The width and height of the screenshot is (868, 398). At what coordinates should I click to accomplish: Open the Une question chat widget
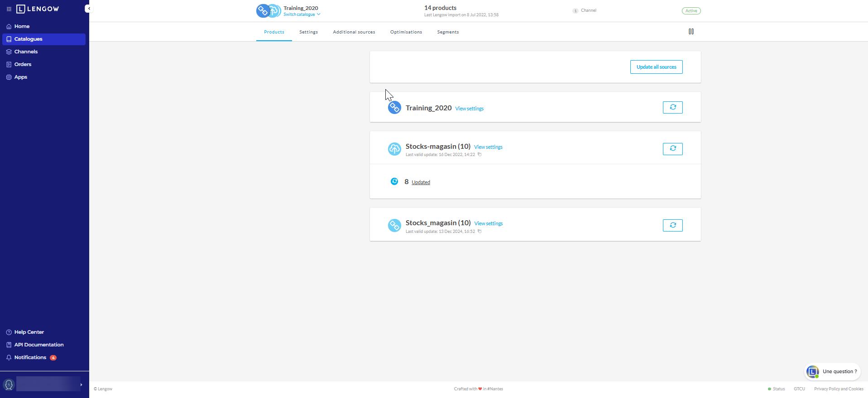832,372
